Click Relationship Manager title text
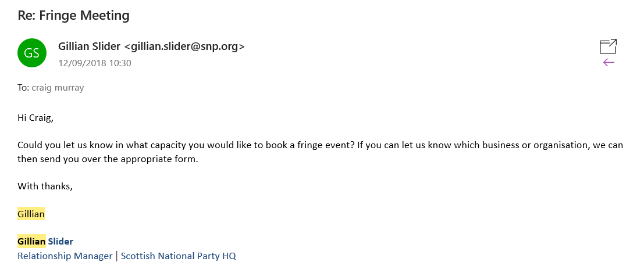Image resolution: width=644 pixels, height=273 pixels. point(65,256)
